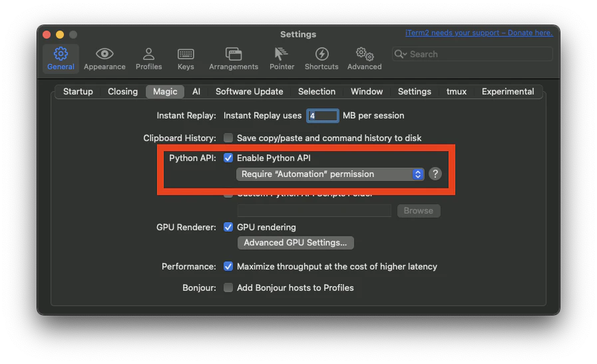
Task: Open the General settings gear icon
Action: 61,54
